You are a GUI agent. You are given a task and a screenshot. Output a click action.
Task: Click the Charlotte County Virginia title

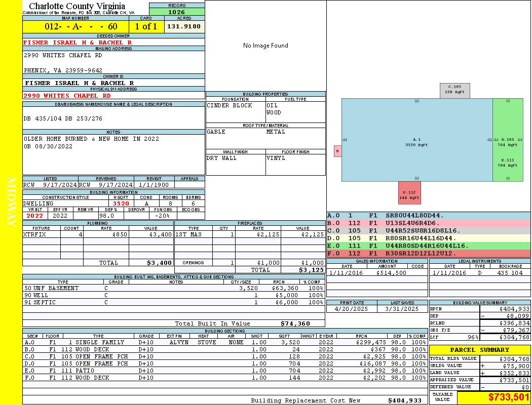pyautogui.click(x=77, y=6)
